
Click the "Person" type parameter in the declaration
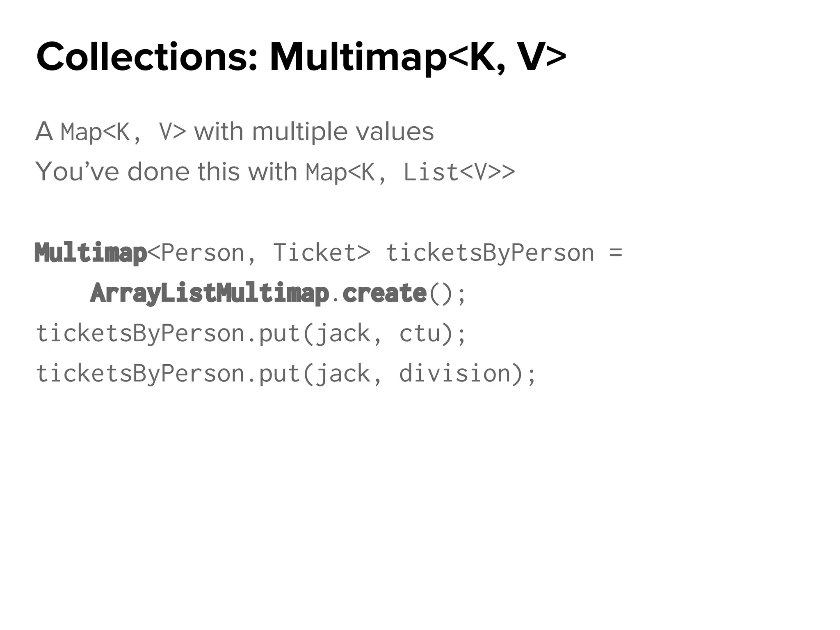click(203, 253)
